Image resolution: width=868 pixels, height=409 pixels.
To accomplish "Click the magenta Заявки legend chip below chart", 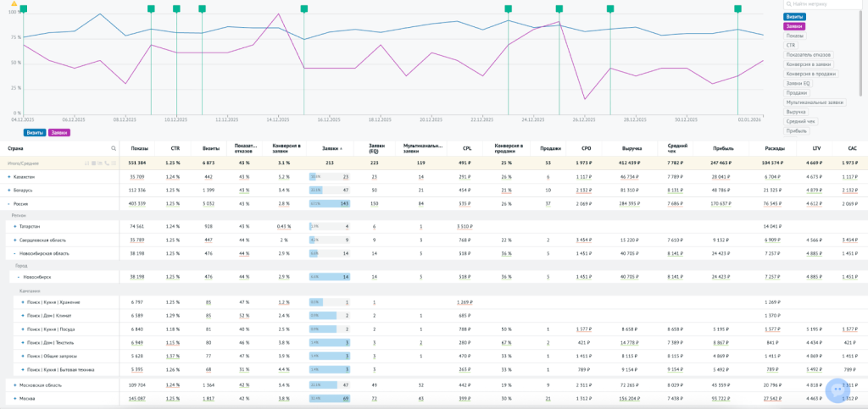I will [x=58, y=132].
